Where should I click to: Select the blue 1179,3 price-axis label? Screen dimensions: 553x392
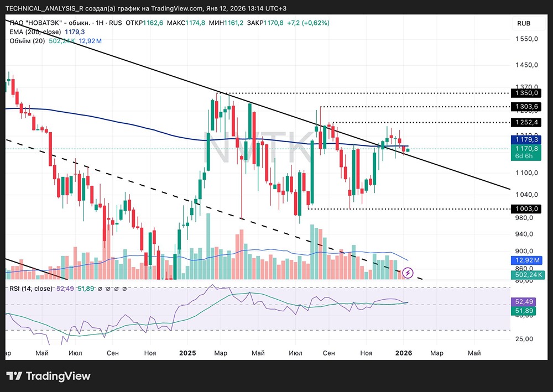[526, 140]
